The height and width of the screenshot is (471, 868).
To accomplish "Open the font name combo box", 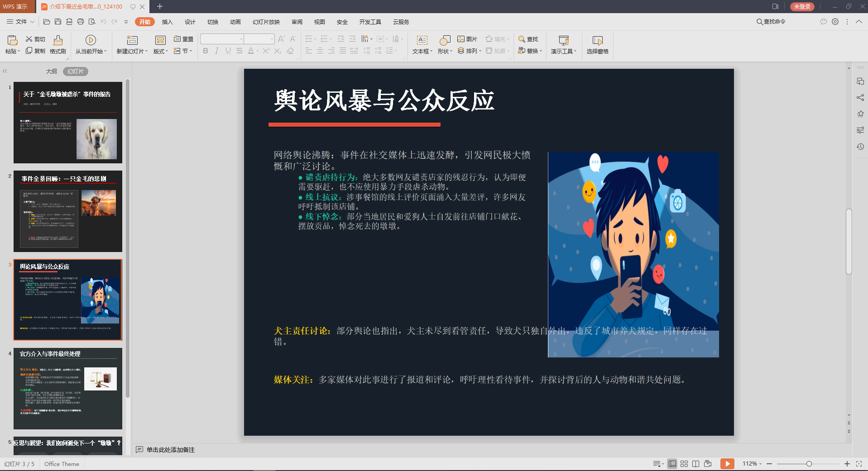I will pos(222,39).
